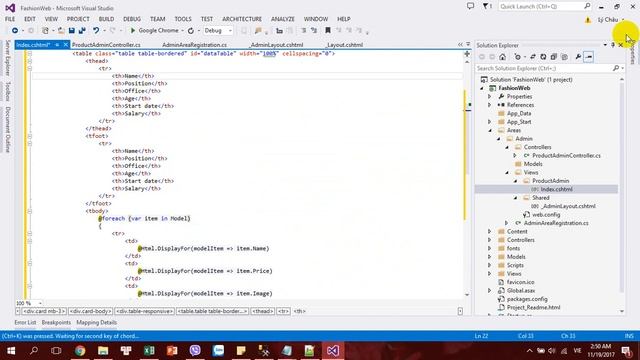Switch to ProductAdminController.cs tab
Image resolution: width=640 pixels, height=360 pixels.
[x=106, y=45]
